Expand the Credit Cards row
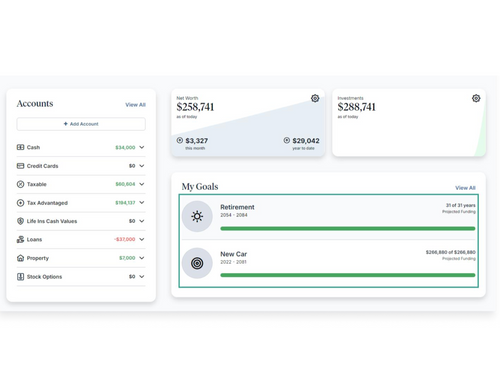500x380 pixels. [x=142, y=166]
